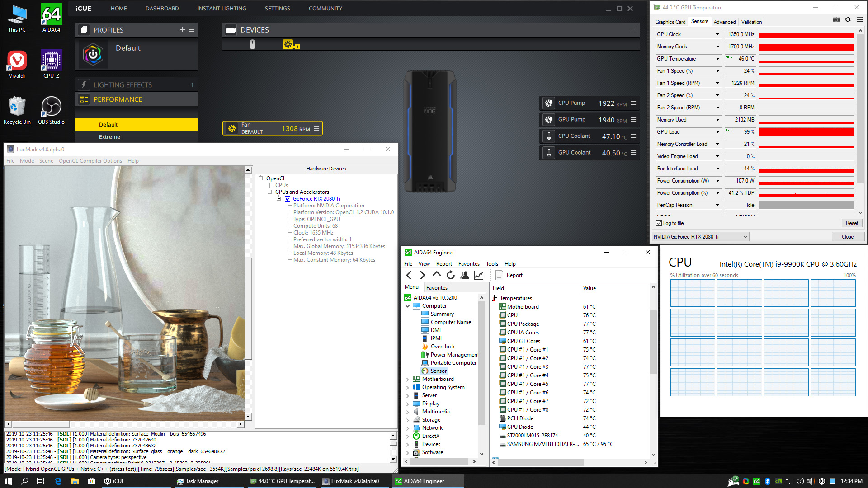Select the Overclock item in AIDA64 tree
Screen dimensions: 868x488
point(443,347)
